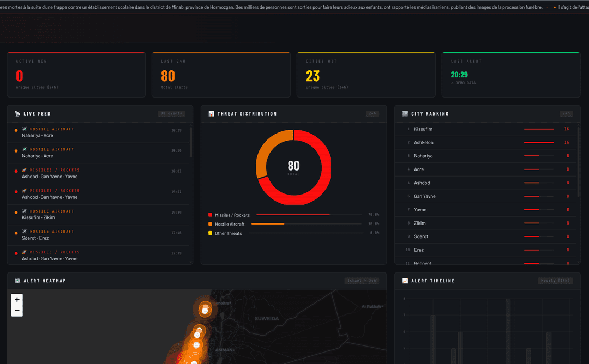Zoom in on the heatmap with plus button
This screenshot has width=589, height=364.
click(17, 299)
